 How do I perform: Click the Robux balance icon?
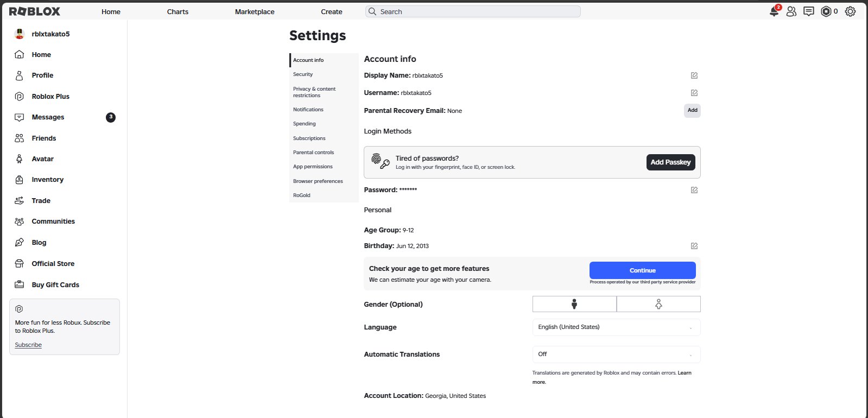(826, 11)
